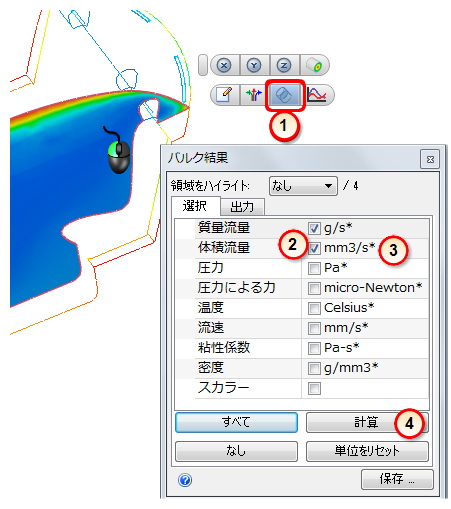This screenshot has height=509, width=451.
Task: Click the なし button below すべて
Action: click(x=236, y=451)
